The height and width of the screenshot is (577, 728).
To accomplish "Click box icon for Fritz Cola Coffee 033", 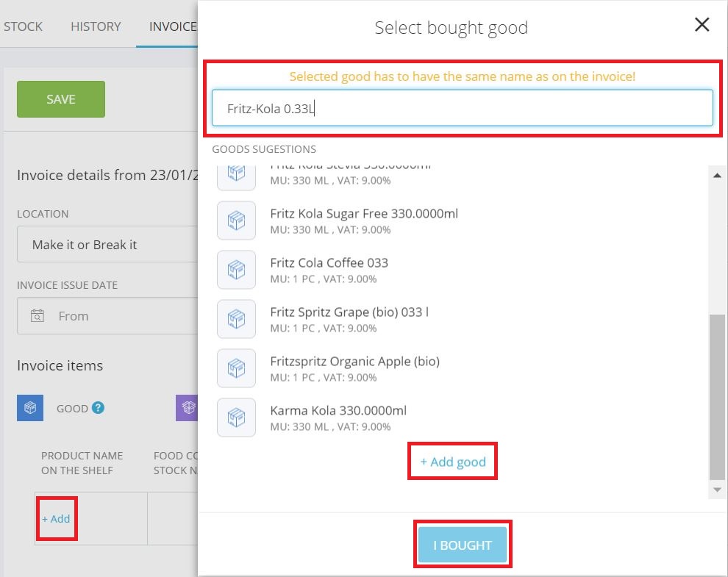I will point(236,270).
